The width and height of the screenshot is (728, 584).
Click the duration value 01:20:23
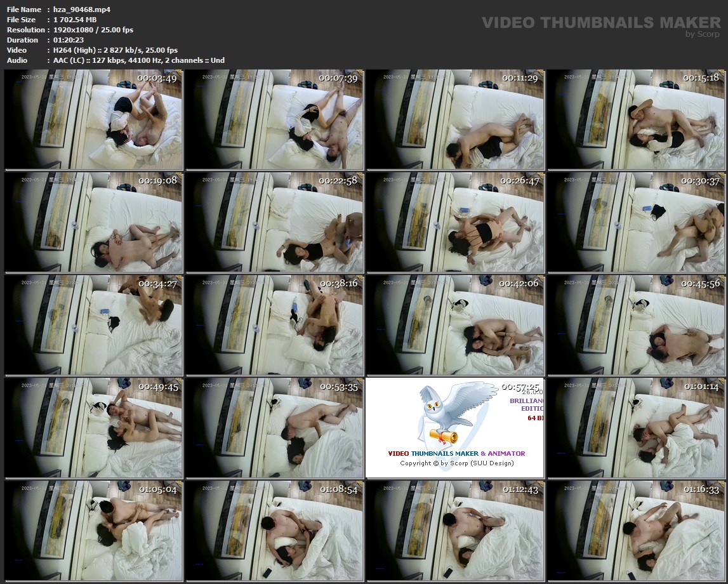(x=69, y=40)
